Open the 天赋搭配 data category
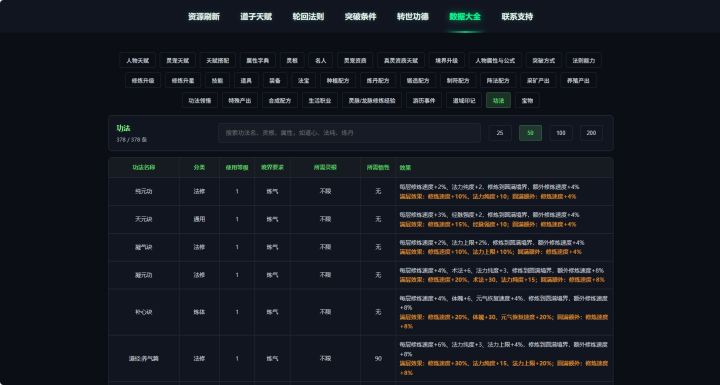720x385 pixels. (x=218, y=60)
